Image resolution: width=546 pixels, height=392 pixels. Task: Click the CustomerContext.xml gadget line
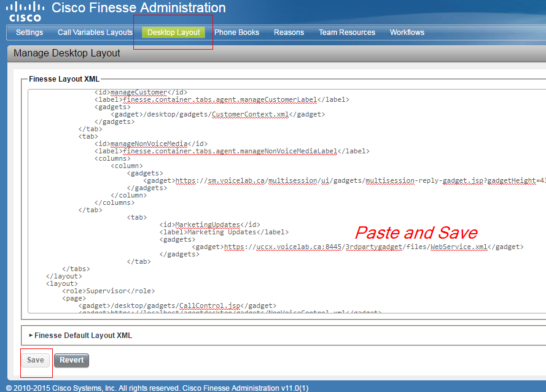click(x=217, y=115)
